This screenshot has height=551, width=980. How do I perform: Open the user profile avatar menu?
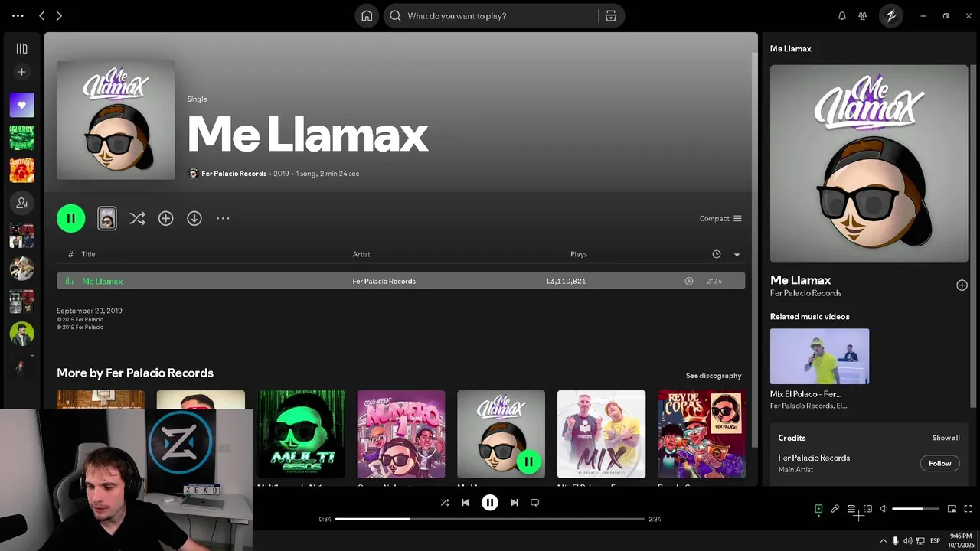coord(890,15)
